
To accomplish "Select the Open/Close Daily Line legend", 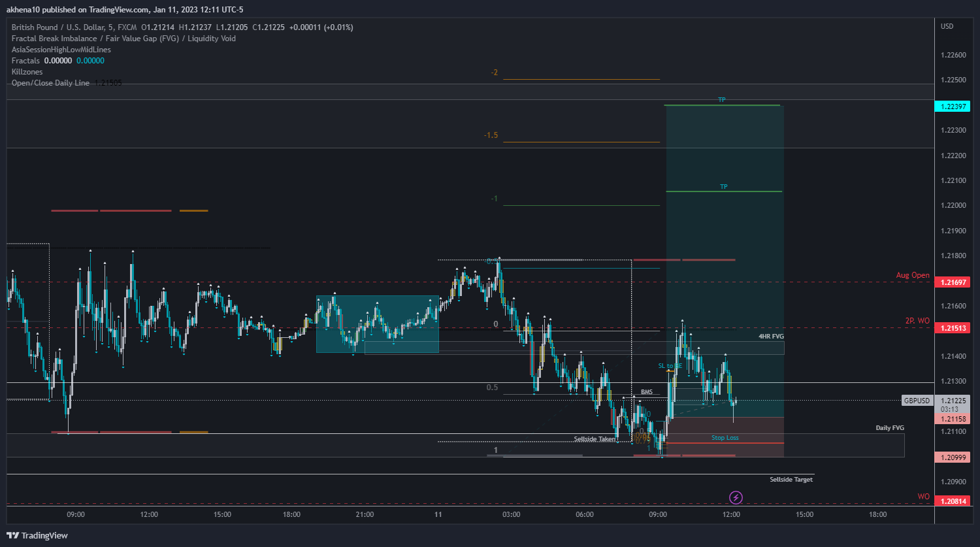I will point(50,83).
